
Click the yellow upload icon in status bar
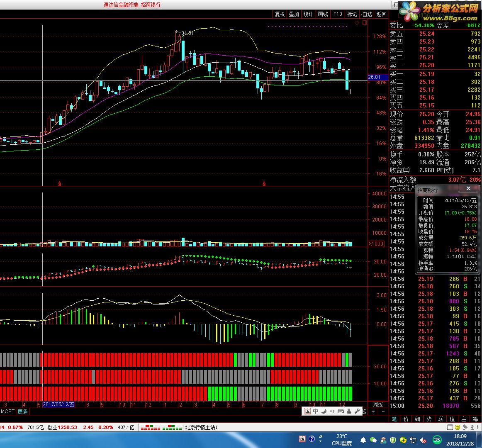[458, 427]
